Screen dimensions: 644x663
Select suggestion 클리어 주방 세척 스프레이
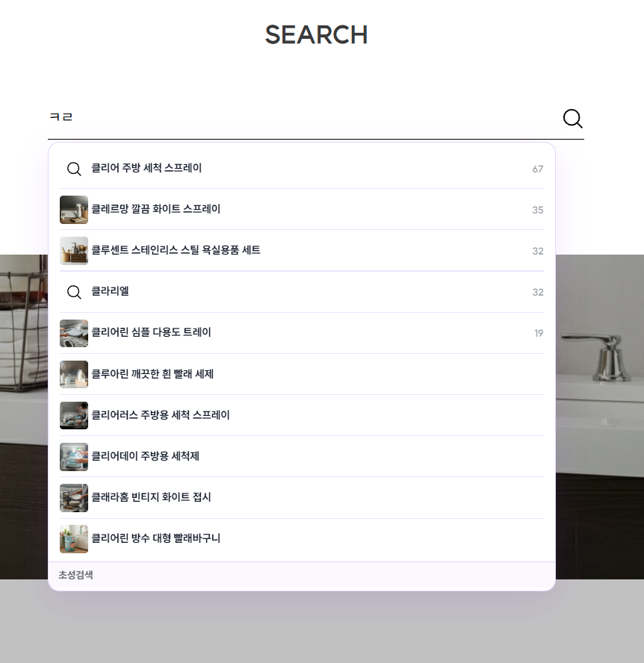coord(146,169)
